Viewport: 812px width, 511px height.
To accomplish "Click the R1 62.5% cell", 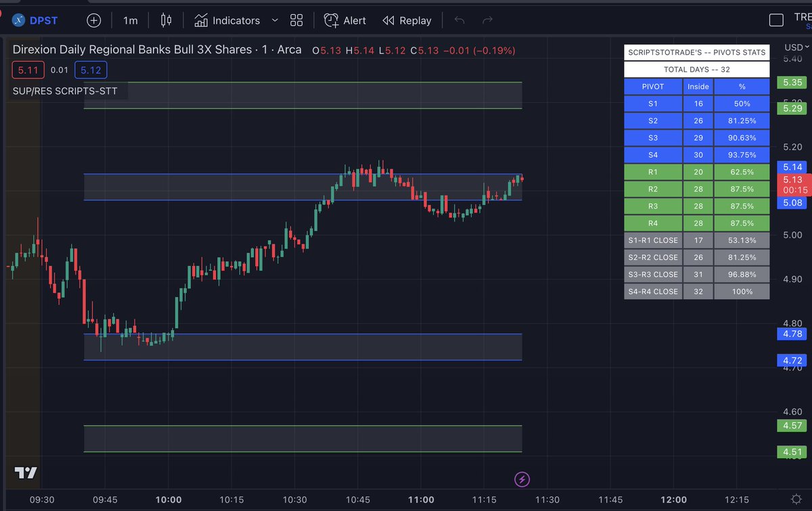I will coord(742,172).
